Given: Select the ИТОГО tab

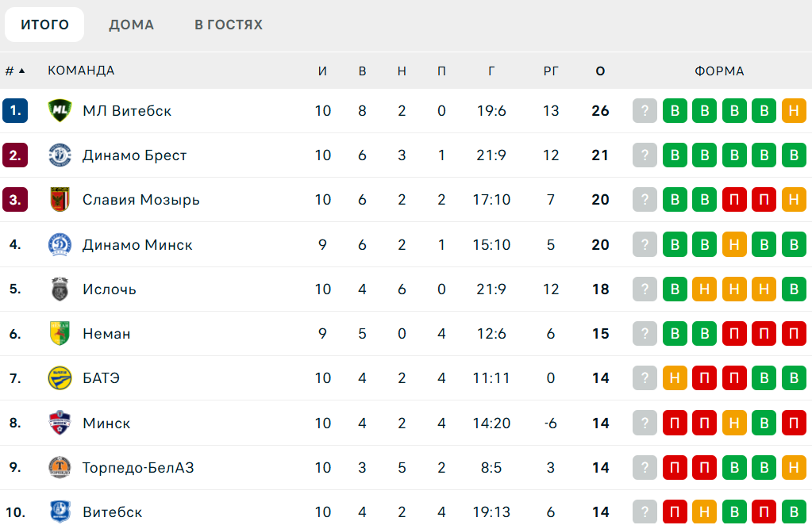Looking at the screenshot, I should 44,25.
